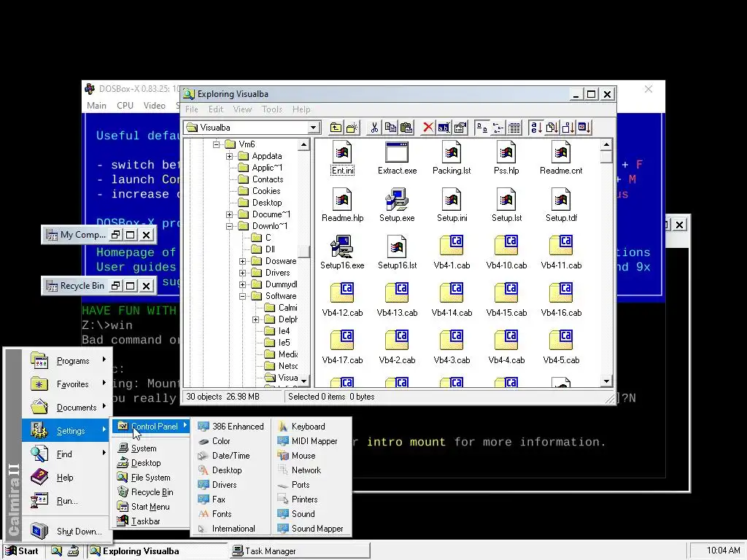Image resolution: width=747 pixels, height=560 pixels.
Task: Select the Contacts folder in tree
Action: [267, 179]
